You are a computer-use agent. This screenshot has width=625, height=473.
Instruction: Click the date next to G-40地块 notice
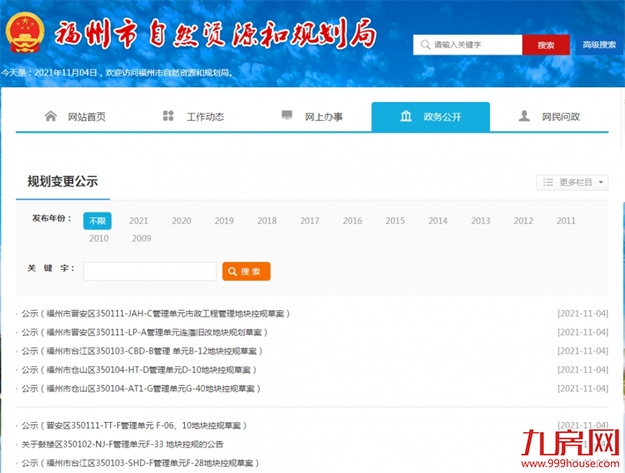click(x=583, y=389)
